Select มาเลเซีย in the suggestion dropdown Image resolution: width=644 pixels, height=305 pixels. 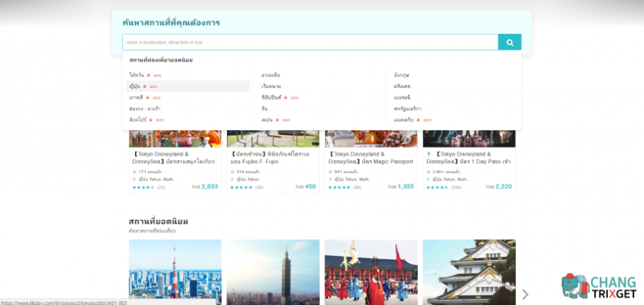(x=271, y=75)
